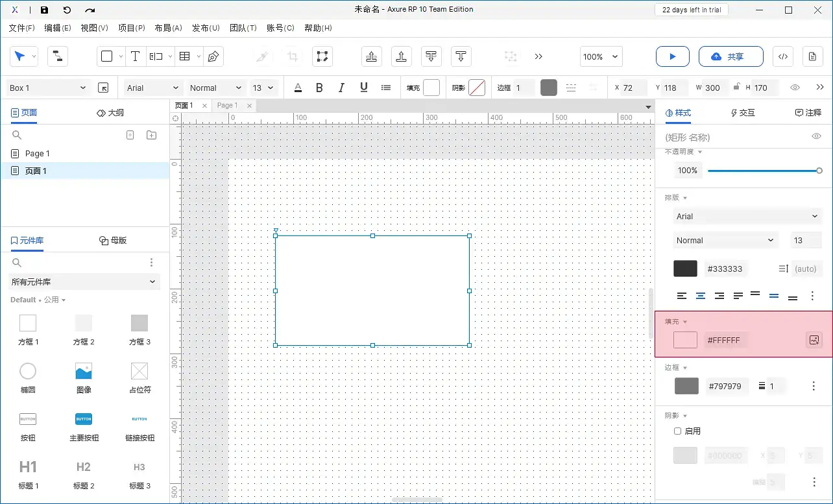Add a new page in Pages panel
Screen dimensions: 833x504
[130, 135]
